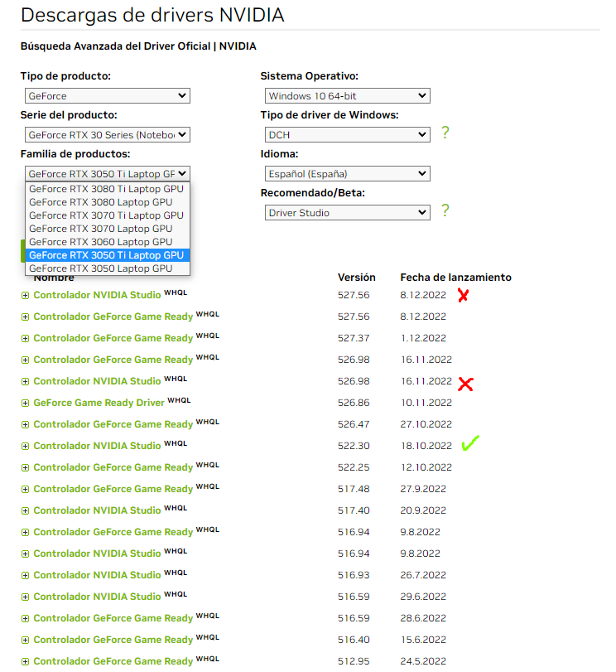
Task: Select GeForce RTX 3080 Ti Laptop GPU option
Action: pos(107,189)
